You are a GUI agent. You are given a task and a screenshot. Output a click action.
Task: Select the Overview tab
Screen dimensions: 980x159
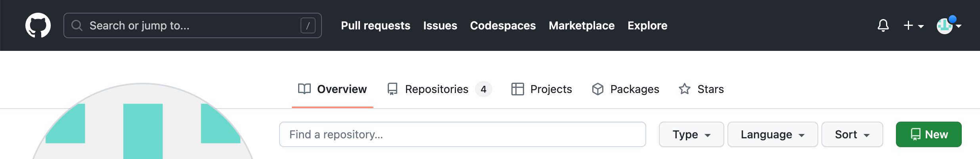click(x=332, y=89)
